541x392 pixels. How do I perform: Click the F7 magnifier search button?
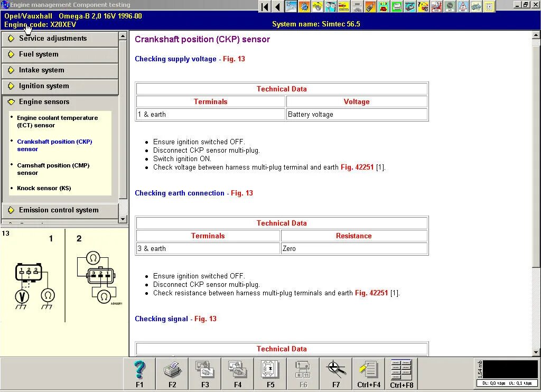point(336,374)
